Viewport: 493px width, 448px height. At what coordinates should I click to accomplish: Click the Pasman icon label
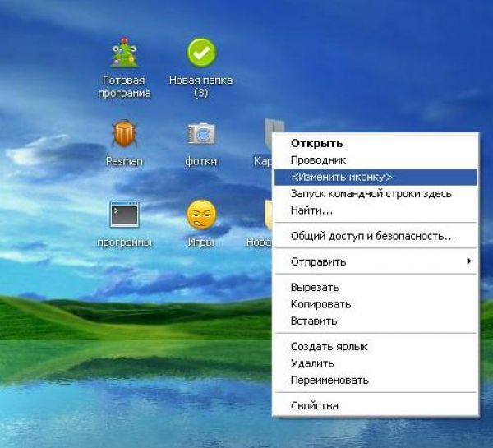click(x=124, y=161)
